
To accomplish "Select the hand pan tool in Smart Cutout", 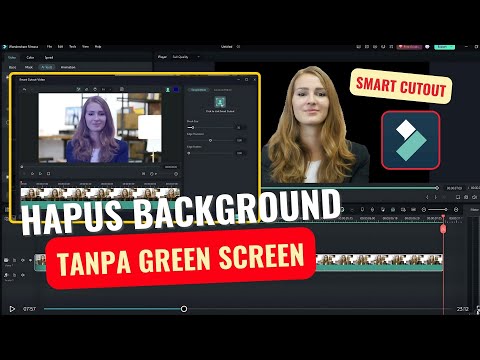I will 95,89.
